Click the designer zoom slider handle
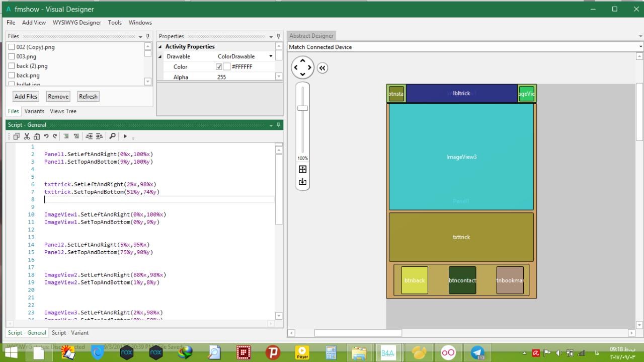The image size is (644, 362). 302,108
